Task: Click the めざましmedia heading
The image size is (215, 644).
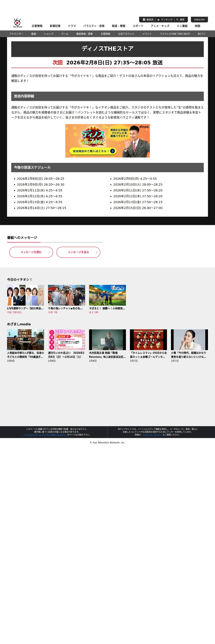Action: coord(19,324)
